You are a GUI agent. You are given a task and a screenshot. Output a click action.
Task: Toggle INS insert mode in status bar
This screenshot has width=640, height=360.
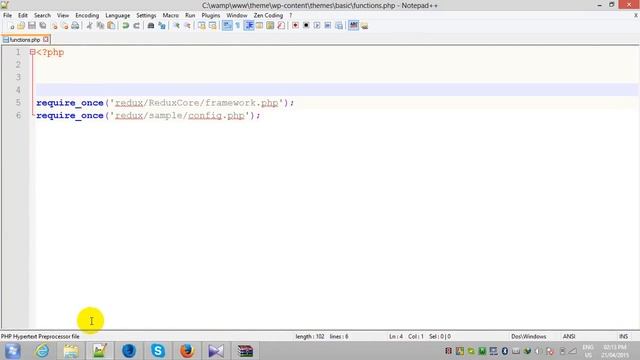[623, 336]
